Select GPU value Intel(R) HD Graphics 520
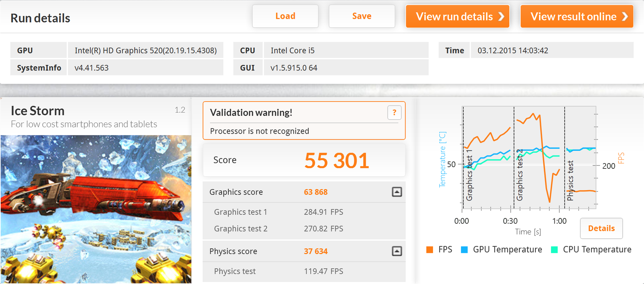 [146, 51]
